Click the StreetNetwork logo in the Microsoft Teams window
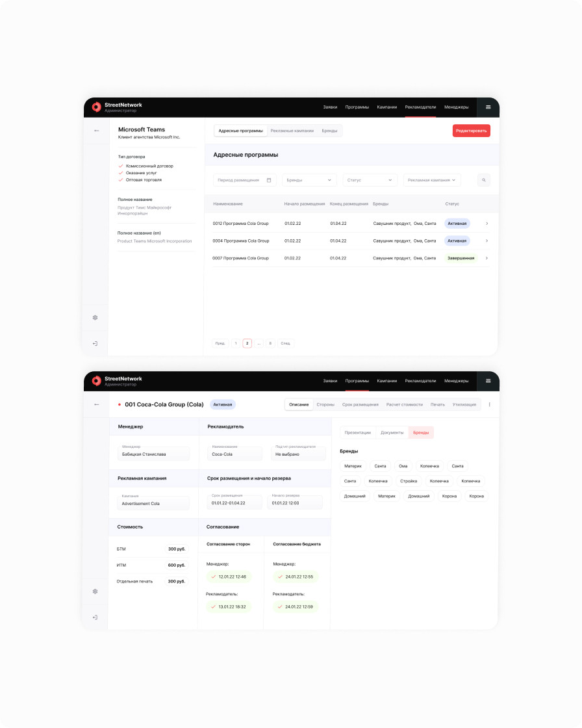The width and height of the screenshot is (582, 728). (97, 107)
